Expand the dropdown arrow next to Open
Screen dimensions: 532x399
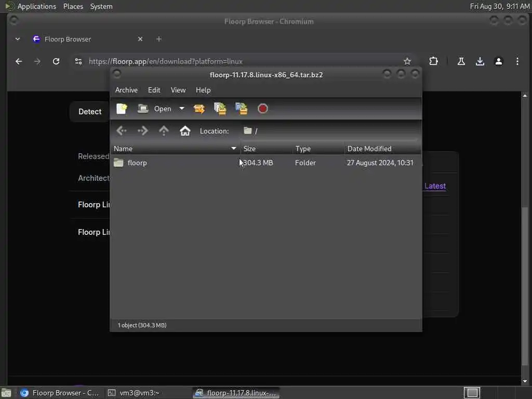point(182,109)
